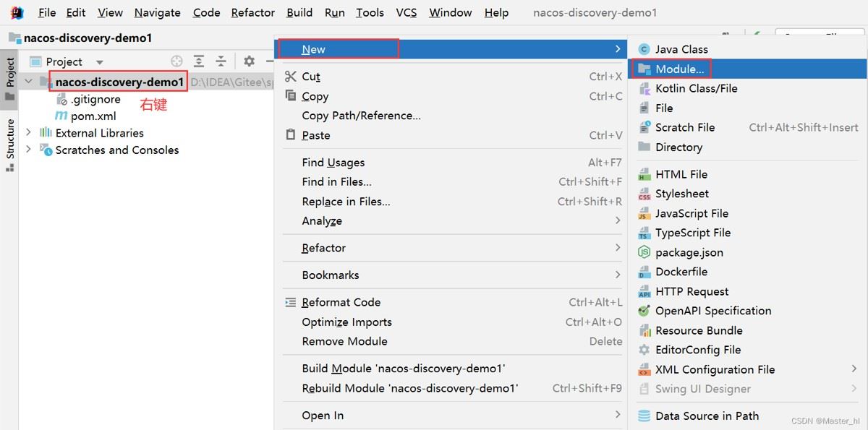This screenshot has width=868, height=430.
Task: Click the Cut scissors icon
Action: [x=291, y=76]
